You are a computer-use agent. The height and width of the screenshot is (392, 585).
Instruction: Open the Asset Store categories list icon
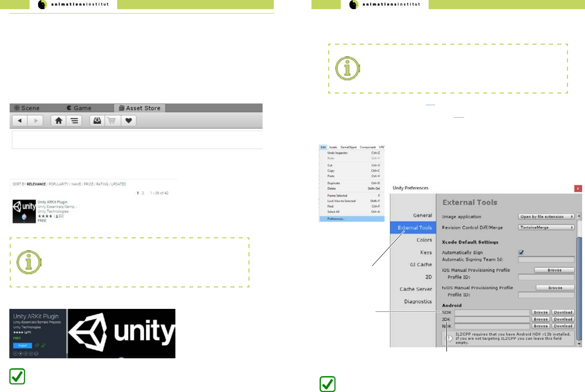[74, 121]
